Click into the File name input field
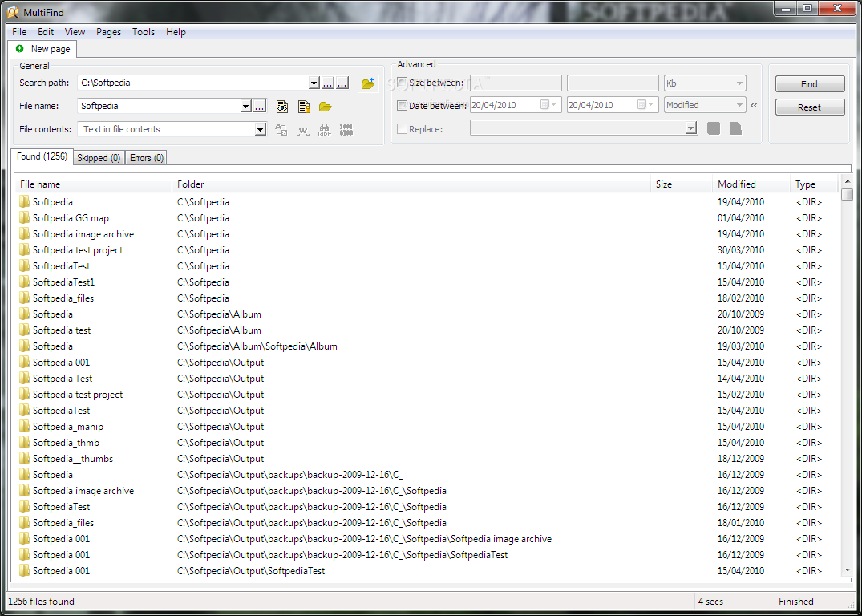 [159, 106]
